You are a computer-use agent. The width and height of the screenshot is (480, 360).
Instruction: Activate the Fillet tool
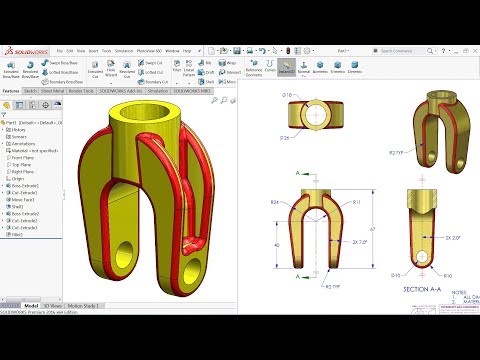(177, 66)
